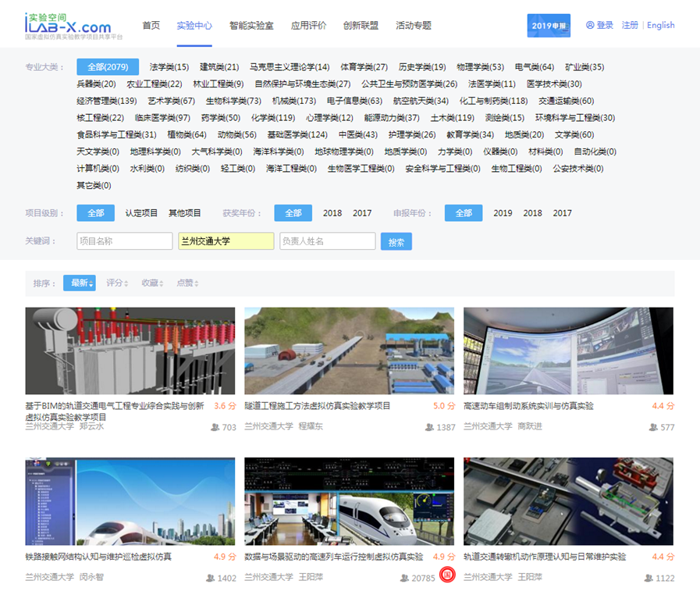This screenshot has width=700, height=602.
Task: Click the 项目名称 keyword input field
Action: pos(124,241)
